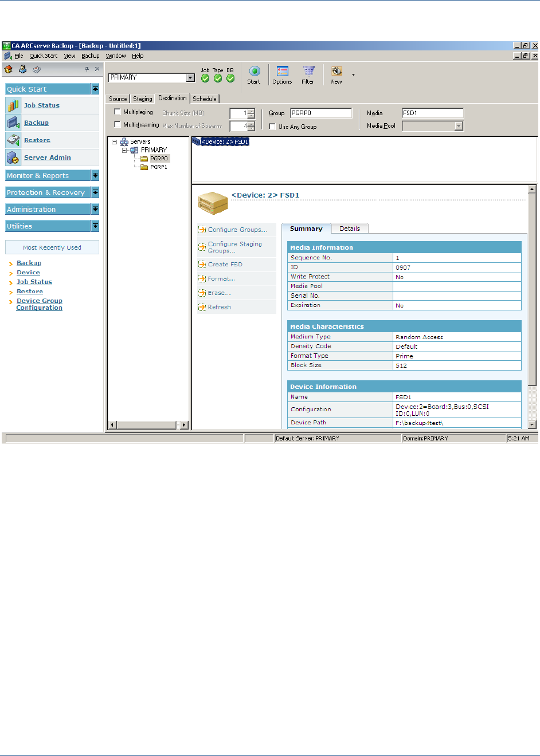
Task: Enable the Multiplexing checkbox
Action: 118,112
